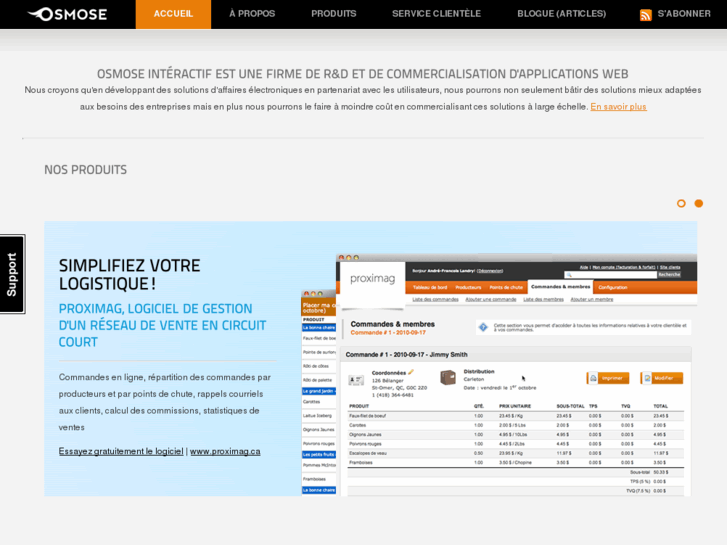Click the Osmose logo
This screenshot has width=727, height=545.
point(67,14)
